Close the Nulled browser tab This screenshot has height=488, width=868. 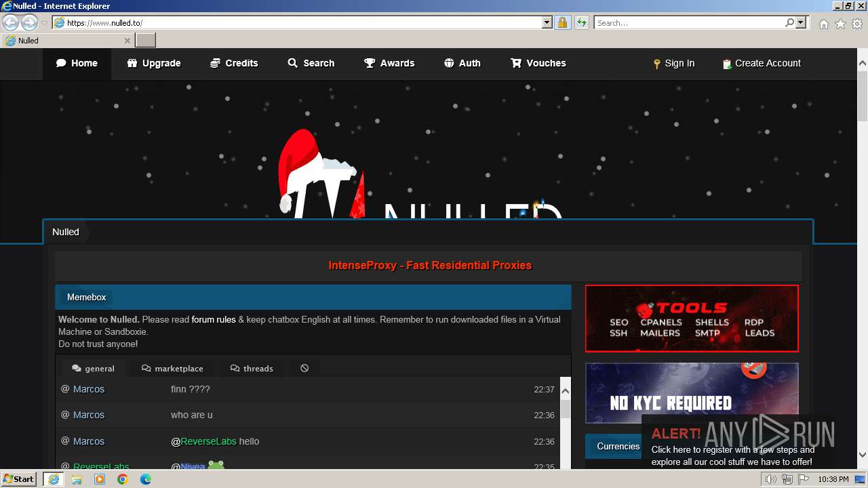coord(127,41)
